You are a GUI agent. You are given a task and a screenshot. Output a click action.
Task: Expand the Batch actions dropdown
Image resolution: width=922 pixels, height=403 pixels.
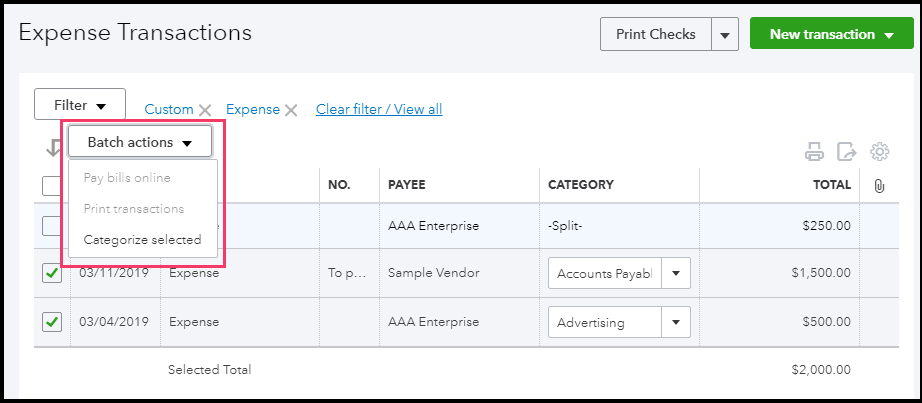click(139, 142)
